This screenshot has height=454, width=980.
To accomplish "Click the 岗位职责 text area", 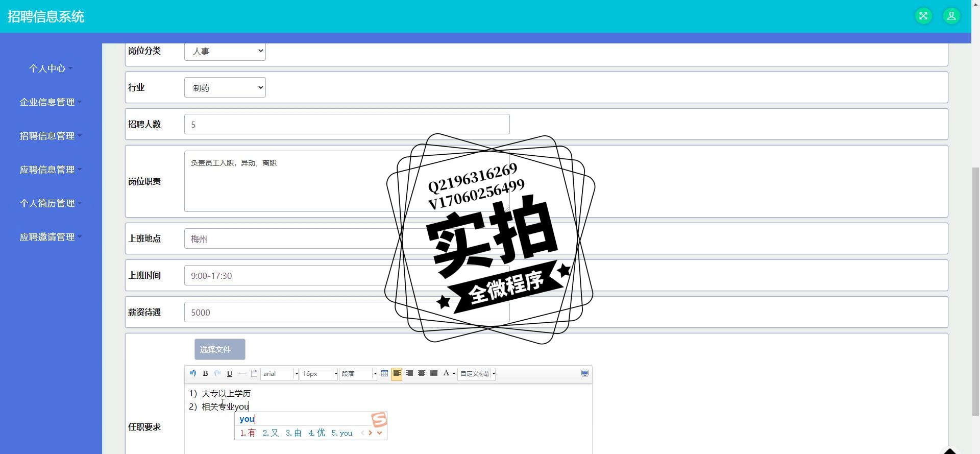I will click(347, 181).
